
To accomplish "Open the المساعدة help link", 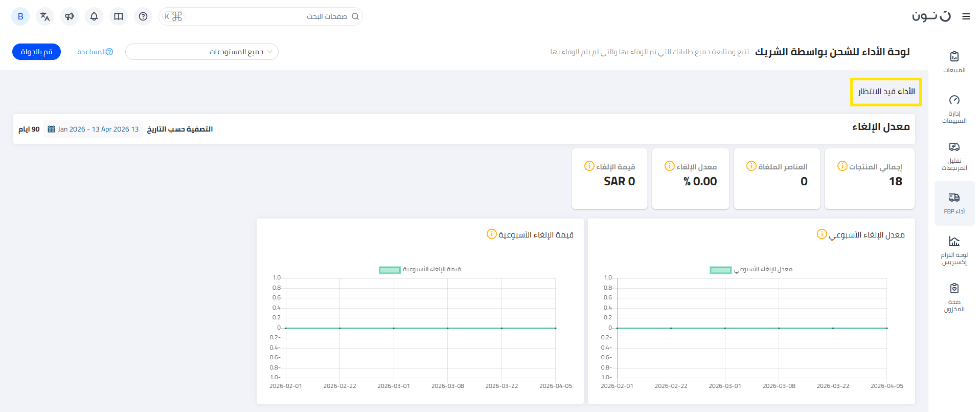I will (95, 52).
